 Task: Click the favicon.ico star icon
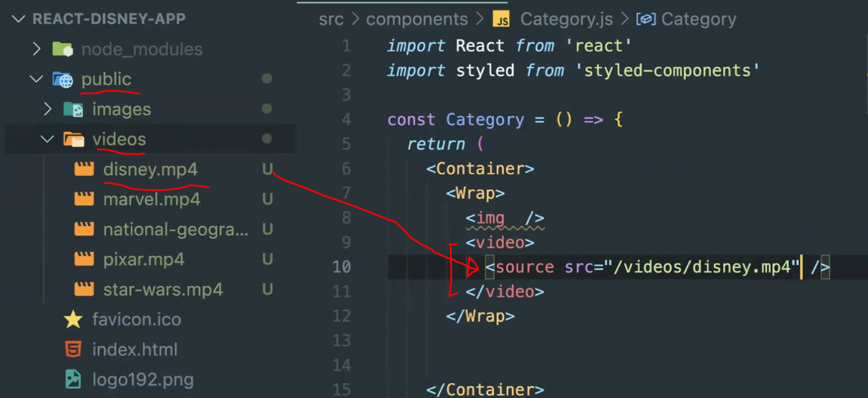pyautogui.click(x=73, y=320)
